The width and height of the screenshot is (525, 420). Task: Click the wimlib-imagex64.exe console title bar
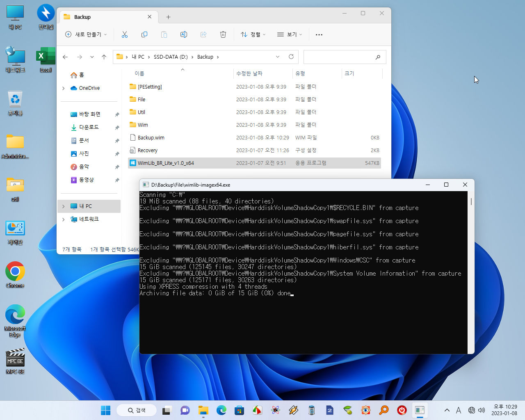point(279,185)
